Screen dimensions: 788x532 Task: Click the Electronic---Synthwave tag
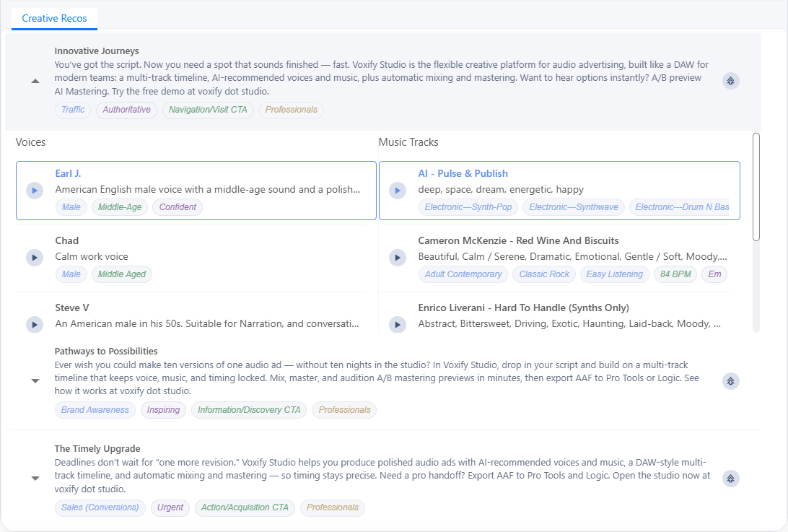tap(574, 207)
